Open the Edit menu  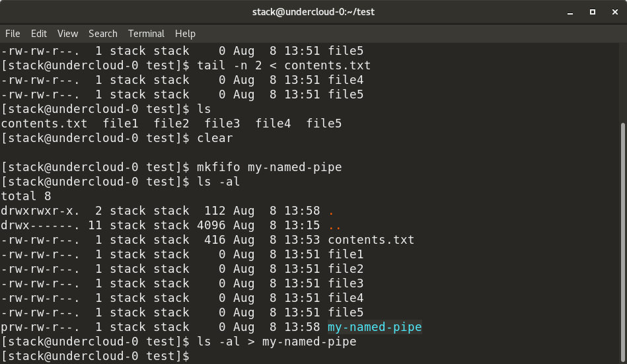(39, 33)
